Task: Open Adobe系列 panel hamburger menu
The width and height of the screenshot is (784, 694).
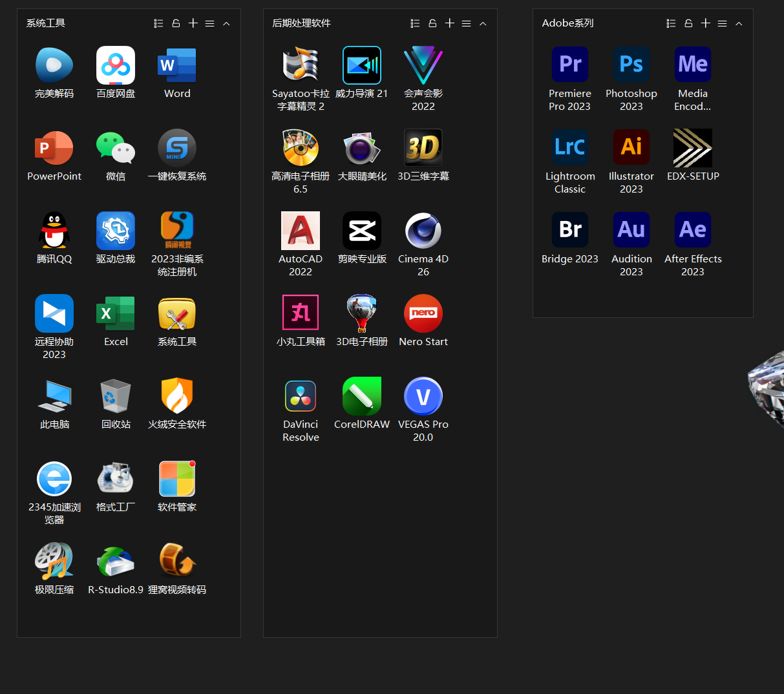Action: pos(722,23)
